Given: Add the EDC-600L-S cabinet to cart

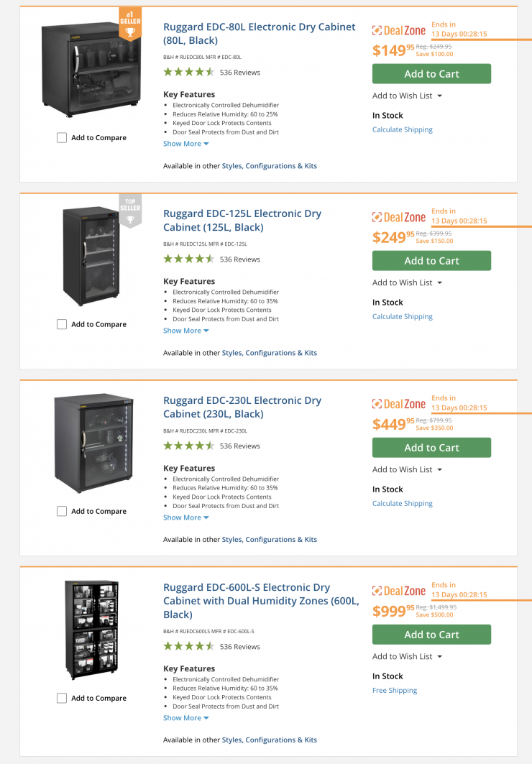Looking at the screenshot, I should point(431,635).
